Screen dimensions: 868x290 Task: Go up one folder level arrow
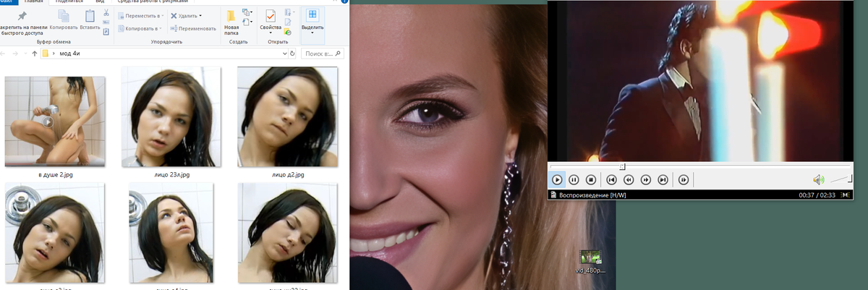click(35, 54)
